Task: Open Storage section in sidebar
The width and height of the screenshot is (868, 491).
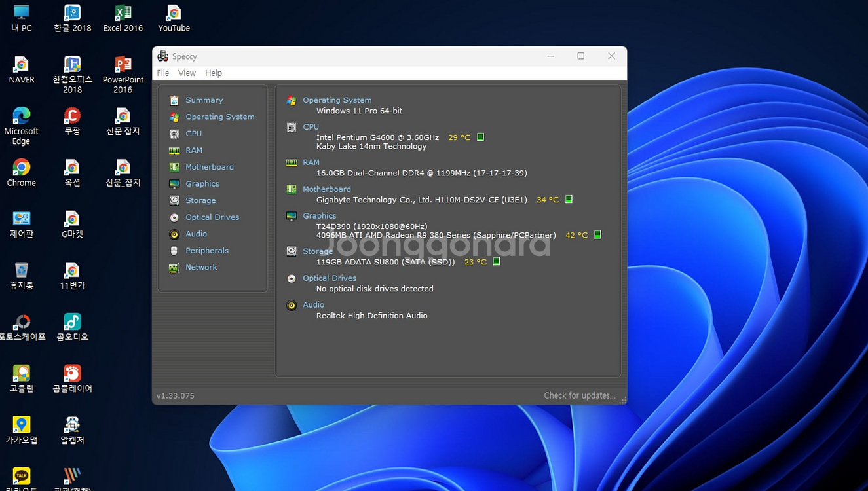Action: coord(200,200)
